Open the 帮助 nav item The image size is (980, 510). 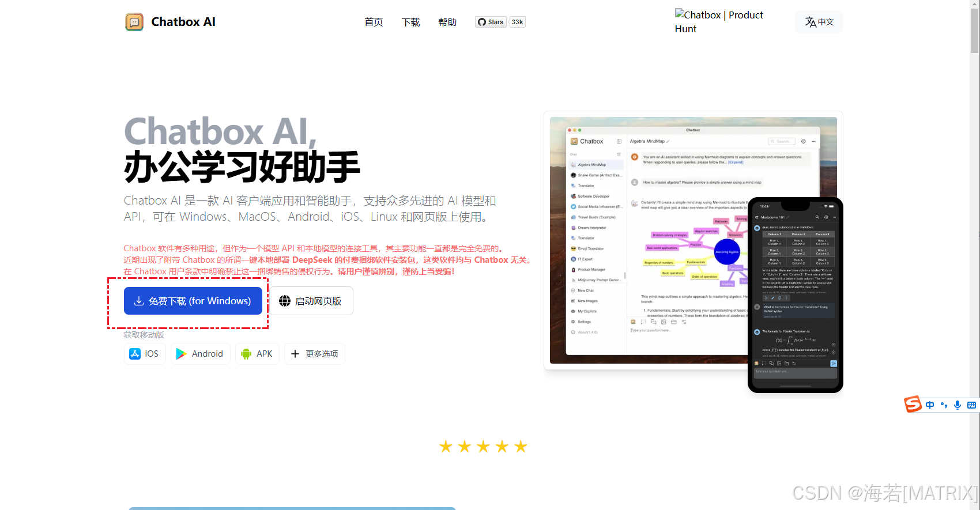pos(447,22)
